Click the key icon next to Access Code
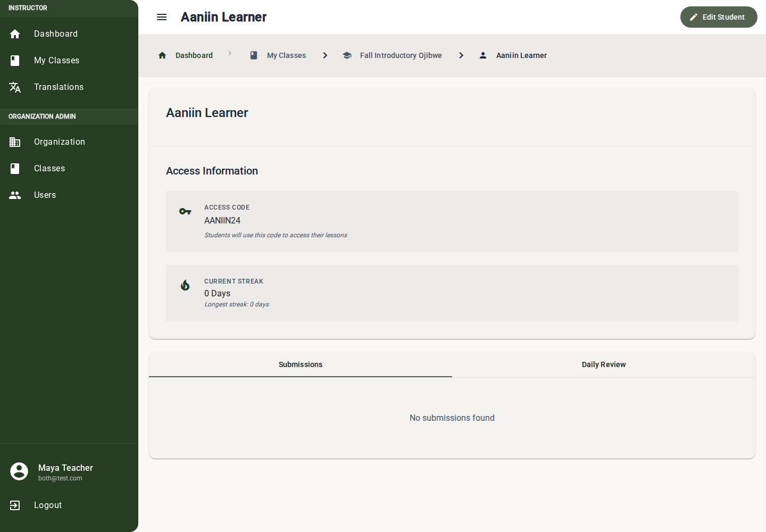 185,211
